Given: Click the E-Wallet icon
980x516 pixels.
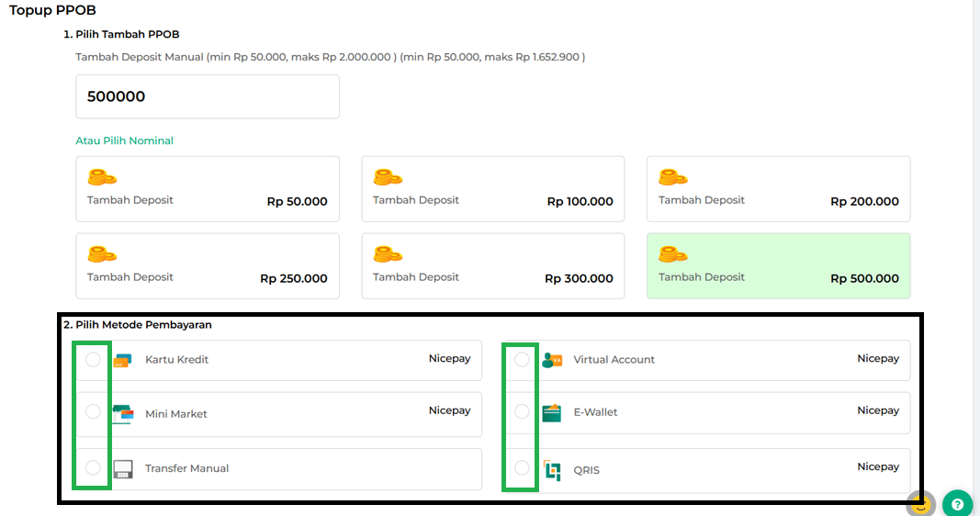Looking at the screenshot, I should (551, 413).
